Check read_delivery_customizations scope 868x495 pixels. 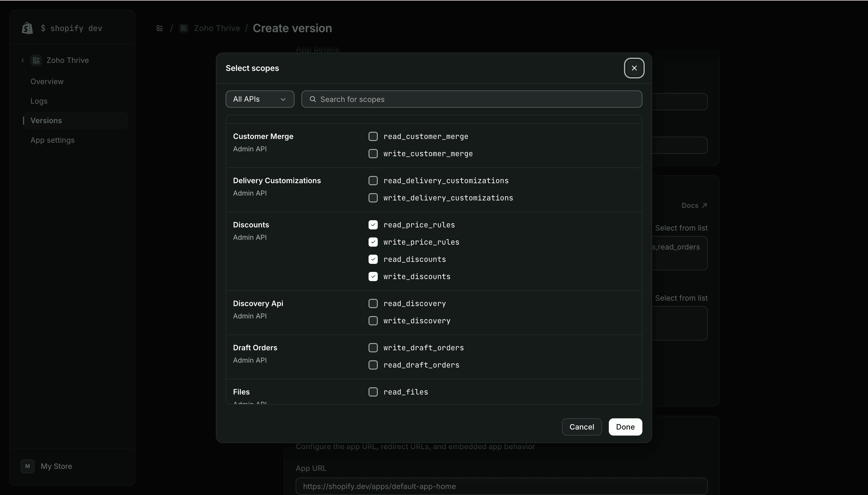coord(373,181)
